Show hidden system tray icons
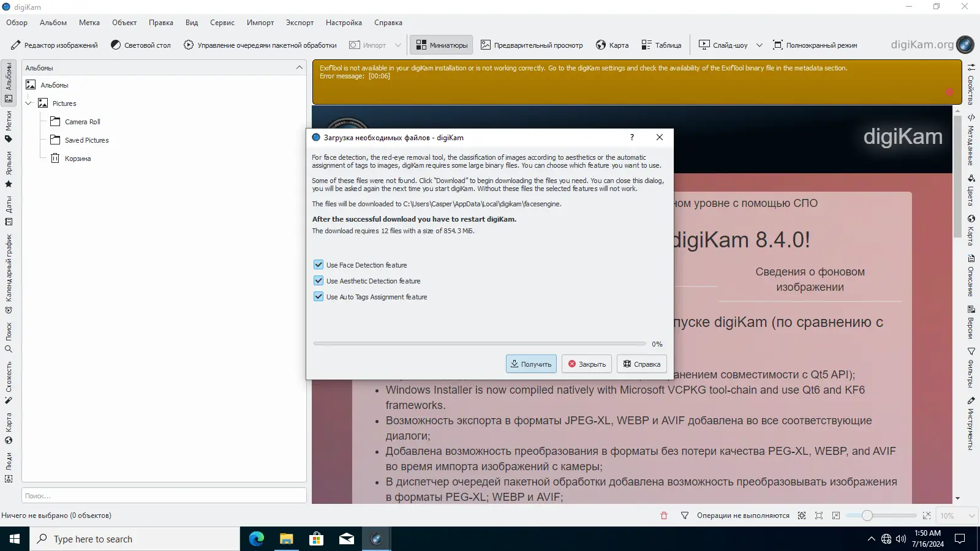 (x=871, y=539)
